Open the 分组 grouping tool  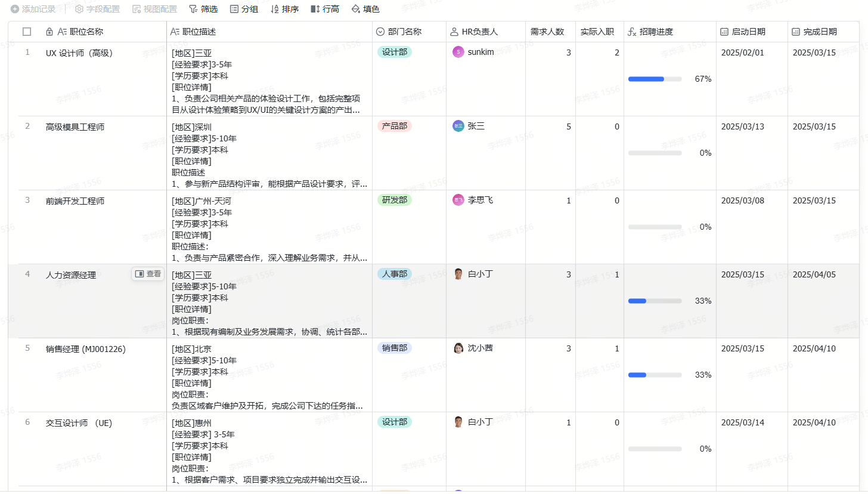click(244, 9)
